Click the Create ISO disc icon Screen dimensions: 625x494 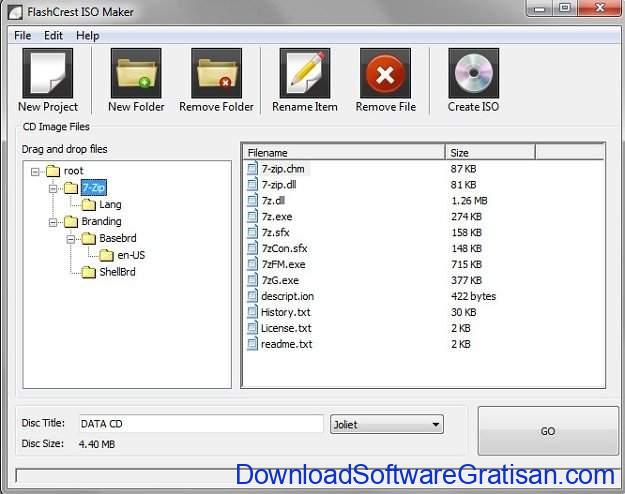(x=474, y=73)
